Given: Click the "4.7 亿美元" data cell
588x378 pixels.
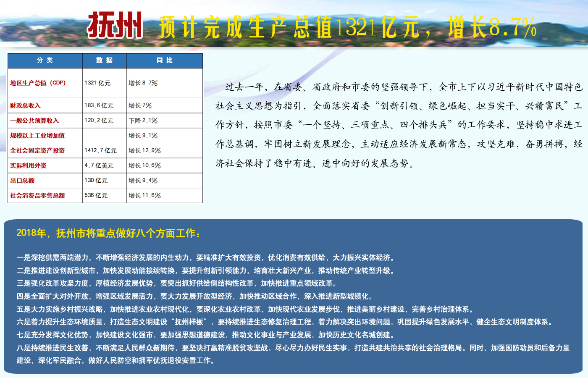Looking at the screenshot, I should pos(99,165).
